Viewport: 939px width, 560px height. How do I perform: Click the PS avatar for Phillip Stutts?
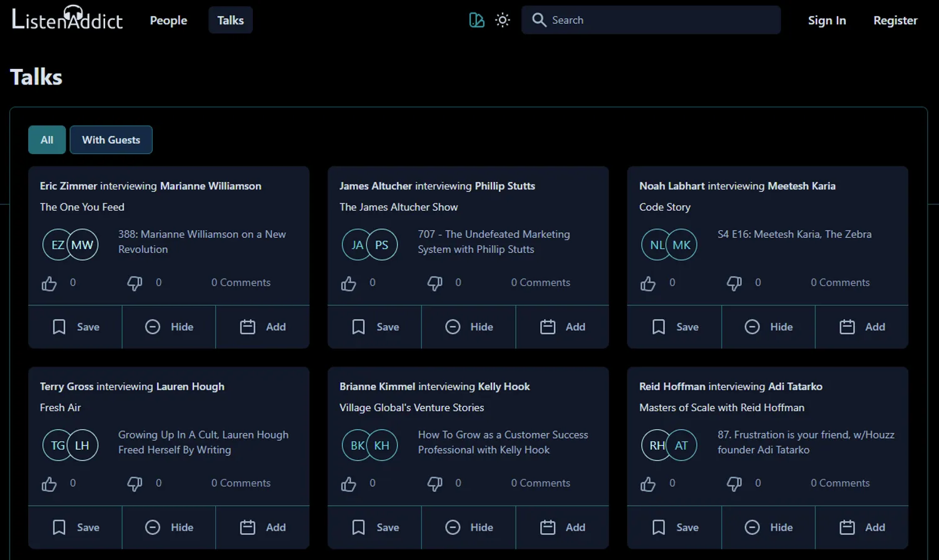tap(382, 245)
